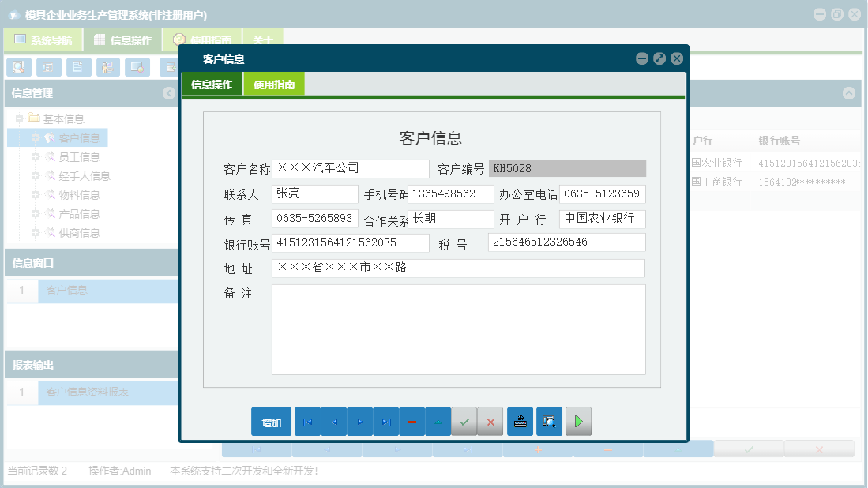Viewport: 868px width, 488px height.
Task: Navigate to the next record icon
Action: [360, 421]
